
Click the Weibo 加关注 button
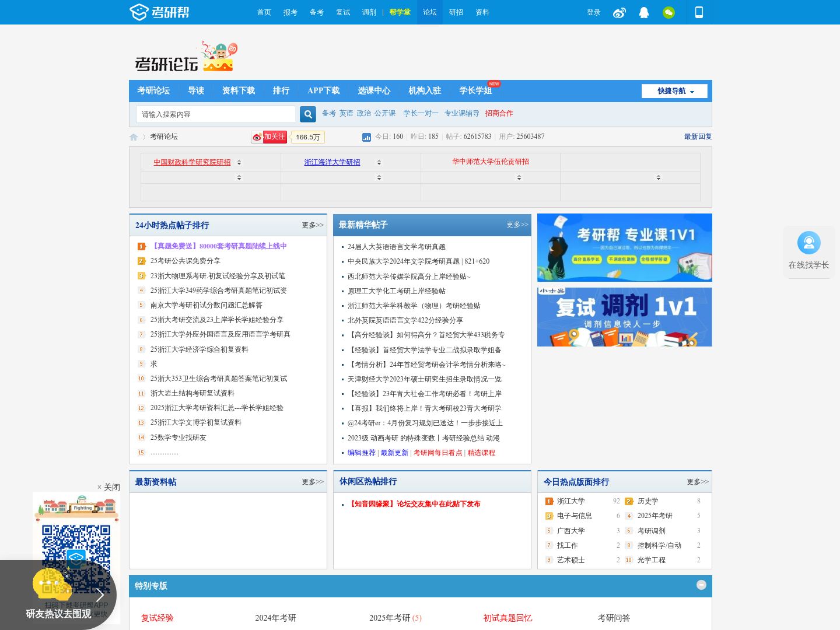269,136
